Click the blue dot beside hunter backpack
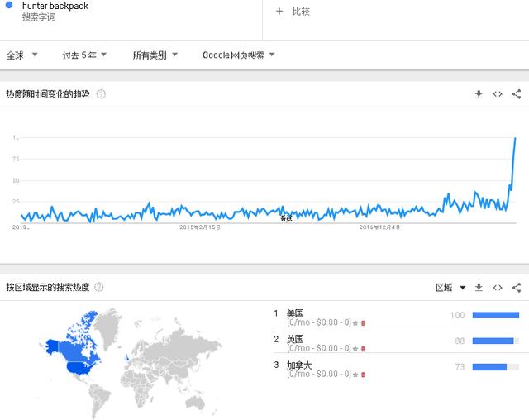This screenshot has height=420, width=529. tap(9, 5)
